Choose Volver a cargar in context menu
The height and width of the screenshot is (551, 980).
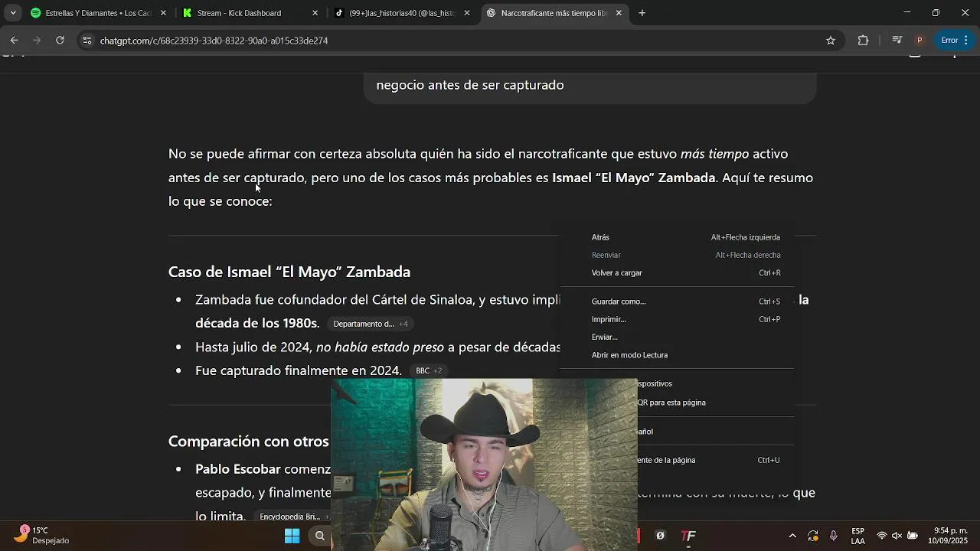click(x=678, y=272)
